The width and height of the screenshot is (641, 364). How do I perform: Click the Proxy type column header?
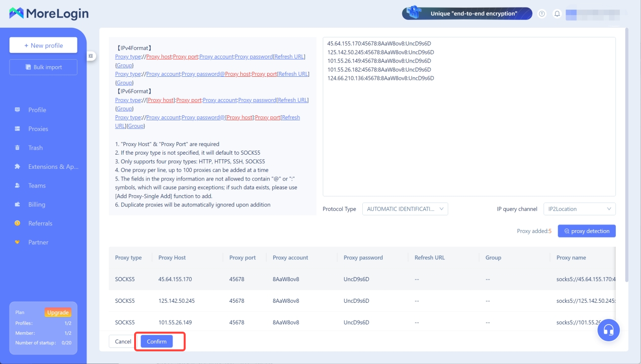pos(129,258)
